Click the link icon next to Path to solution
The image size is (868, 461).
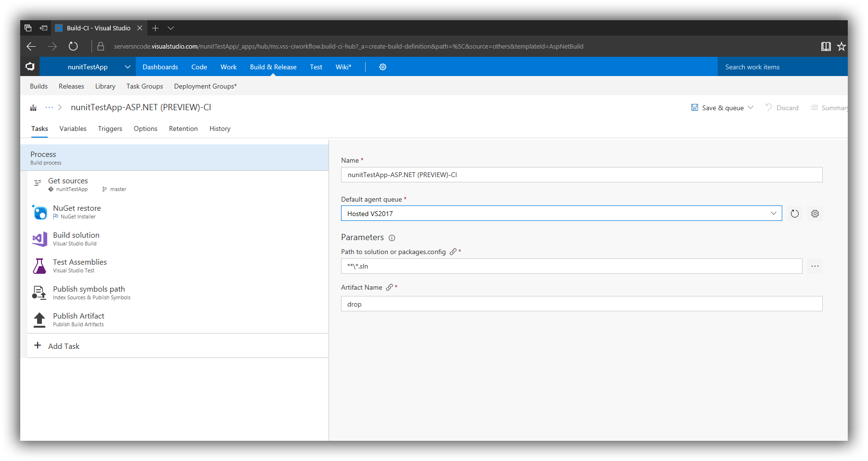coord(453,252)
